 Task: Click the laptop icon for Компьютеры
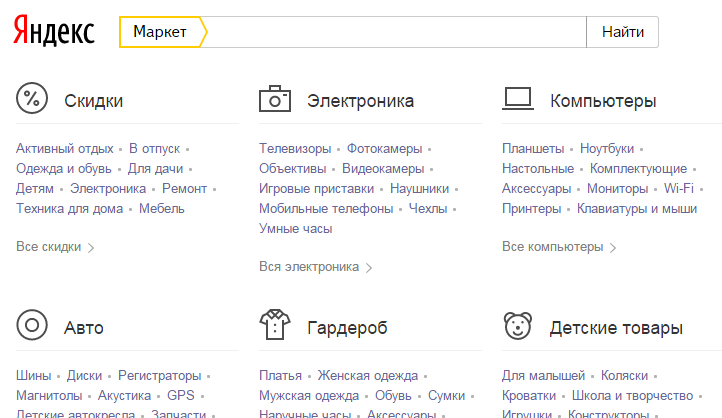(518, 99)
